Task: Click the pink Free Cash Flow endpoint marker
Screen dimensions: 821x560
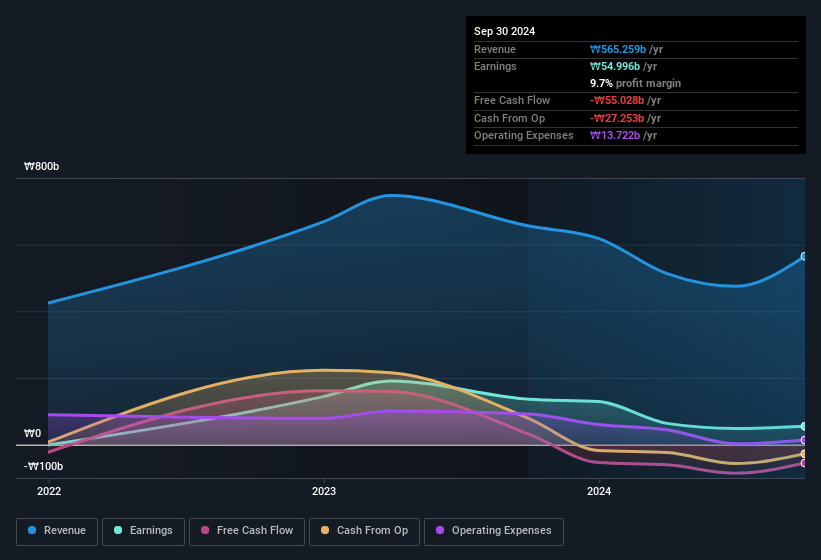Action: [x=804, y=463]
